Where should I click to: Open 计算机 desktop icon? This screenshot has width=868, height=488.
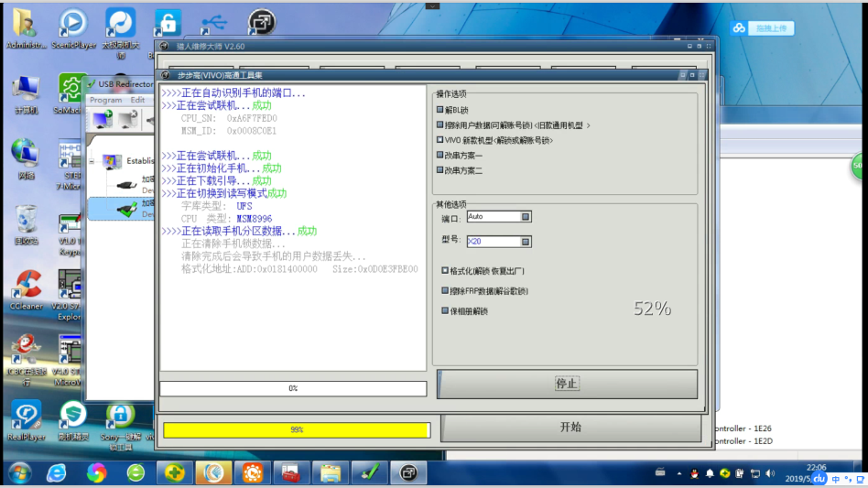pyautogui.click(x=26, y=94)
